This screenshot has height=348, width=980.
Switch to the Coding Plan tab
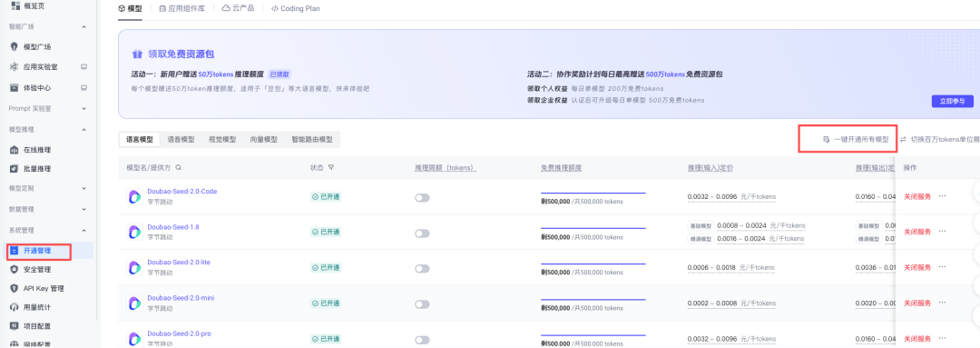tap(295, 9)
